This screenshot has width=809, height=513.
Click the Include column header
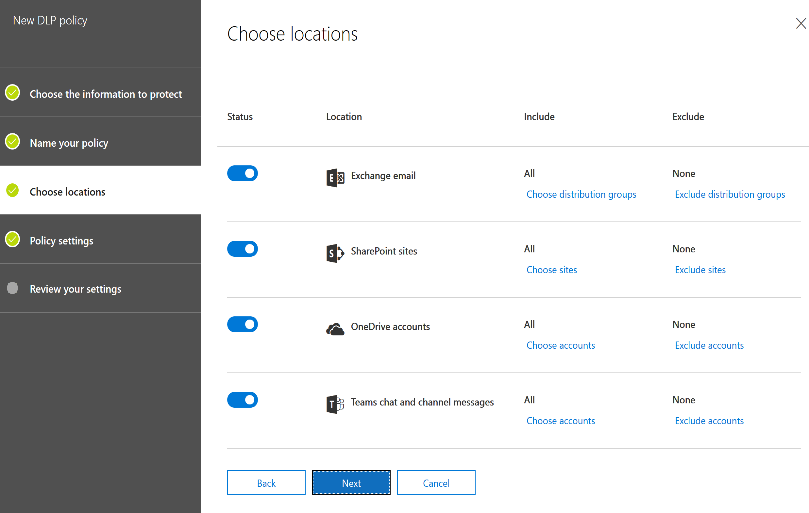coord(539,117)
